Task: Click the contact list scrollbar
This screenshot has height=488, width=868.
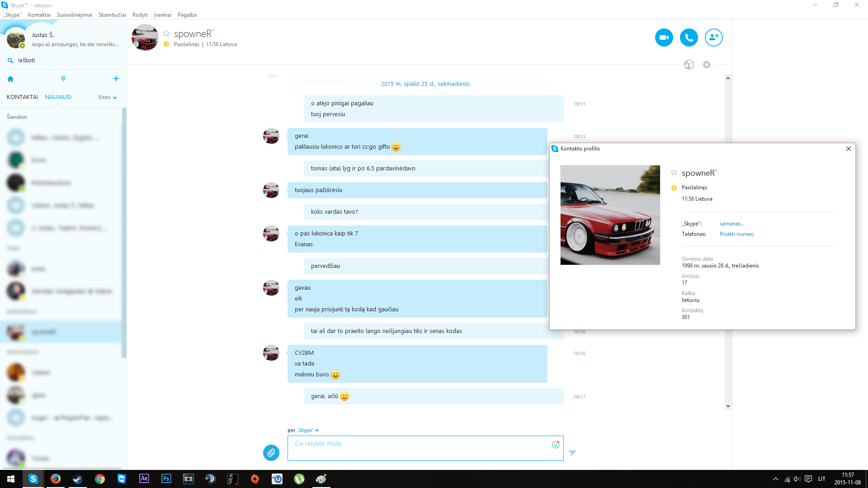Action: [124, 233]
